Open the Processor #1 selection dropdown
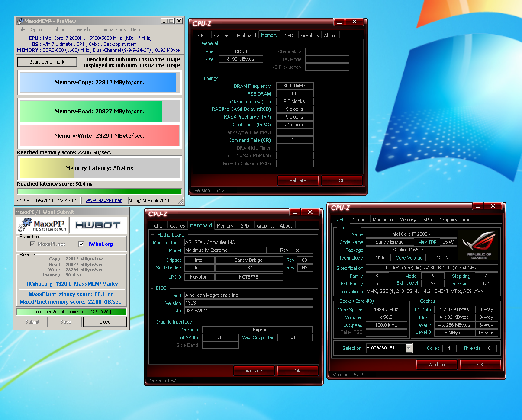Image resolution: width=522 pixels, height=420 pixels. pos(409,348)
